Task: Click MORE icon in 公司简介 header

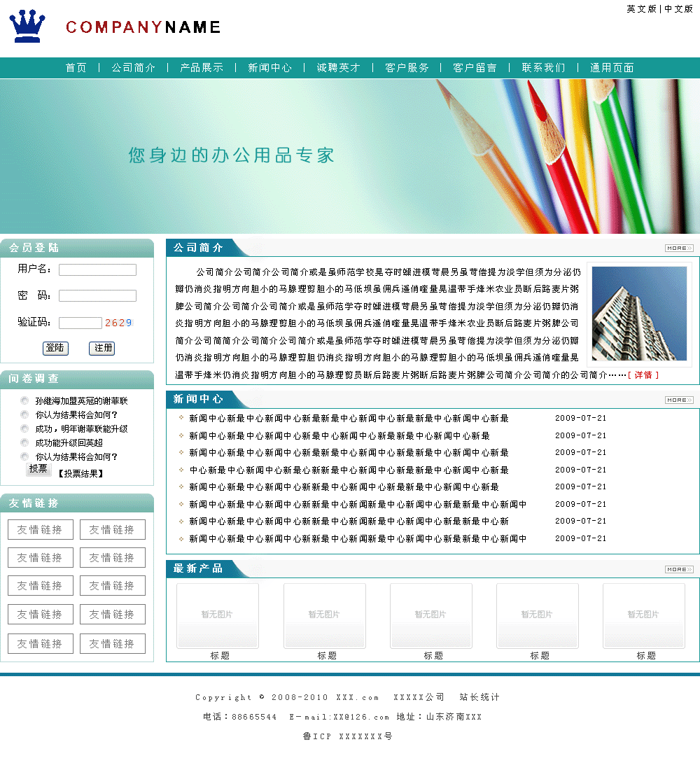Action: pos(678,248)
